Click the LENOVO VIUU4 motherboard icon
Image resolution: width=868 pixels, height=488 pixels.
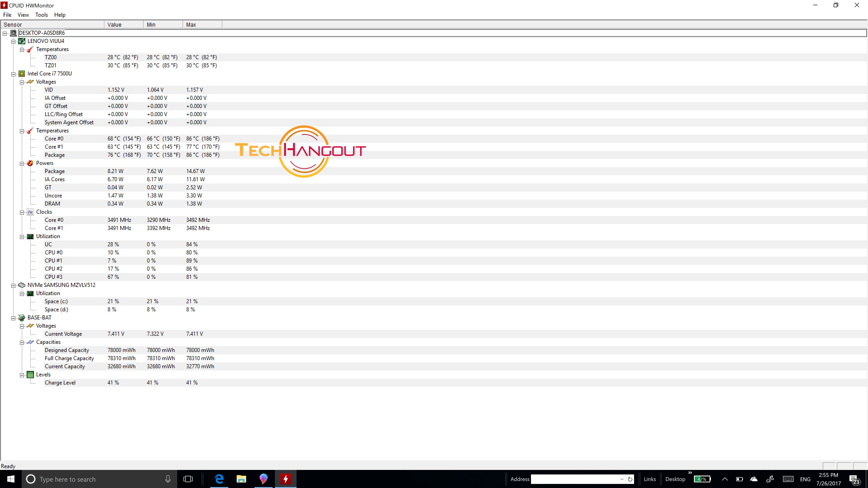[x=21, y=41]
